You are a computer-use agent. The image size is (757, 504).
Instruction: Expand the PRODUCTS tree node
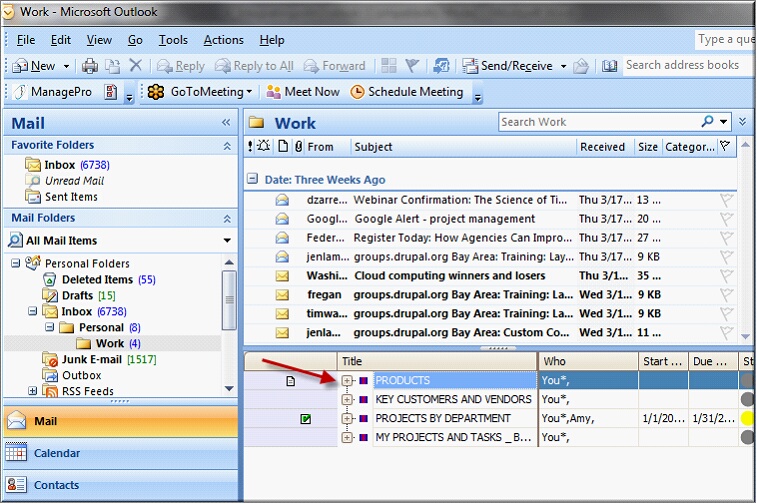(347, 380)
